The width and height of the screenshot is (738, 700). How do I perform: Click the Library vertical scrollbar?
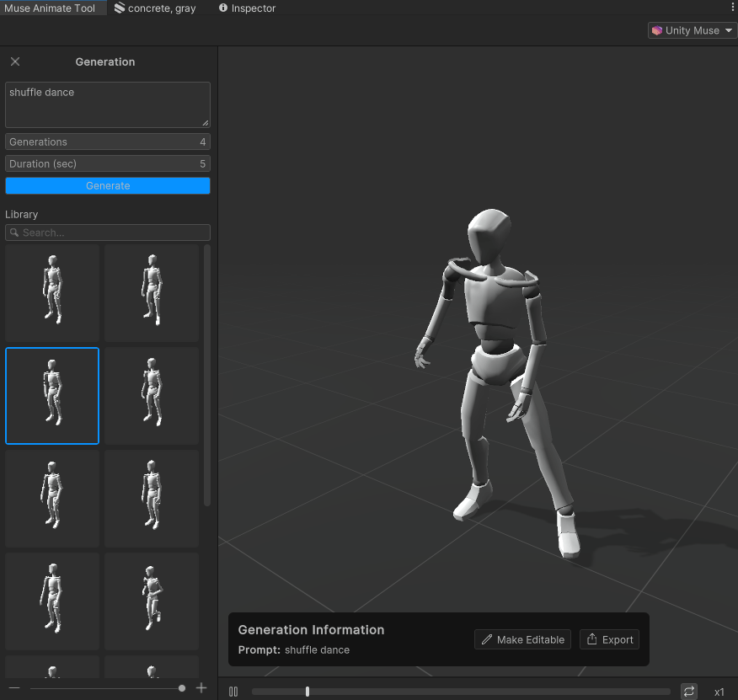[x=207, y=375]
